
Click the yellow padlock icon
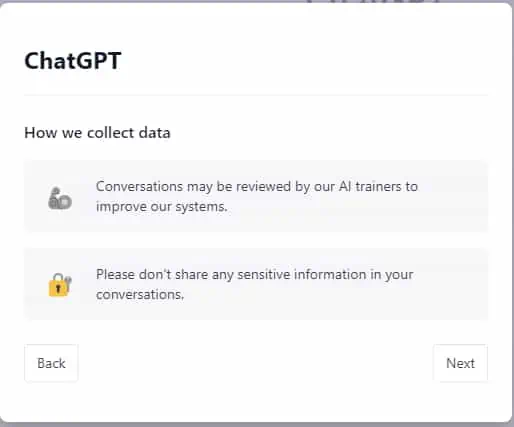(60, 285)
